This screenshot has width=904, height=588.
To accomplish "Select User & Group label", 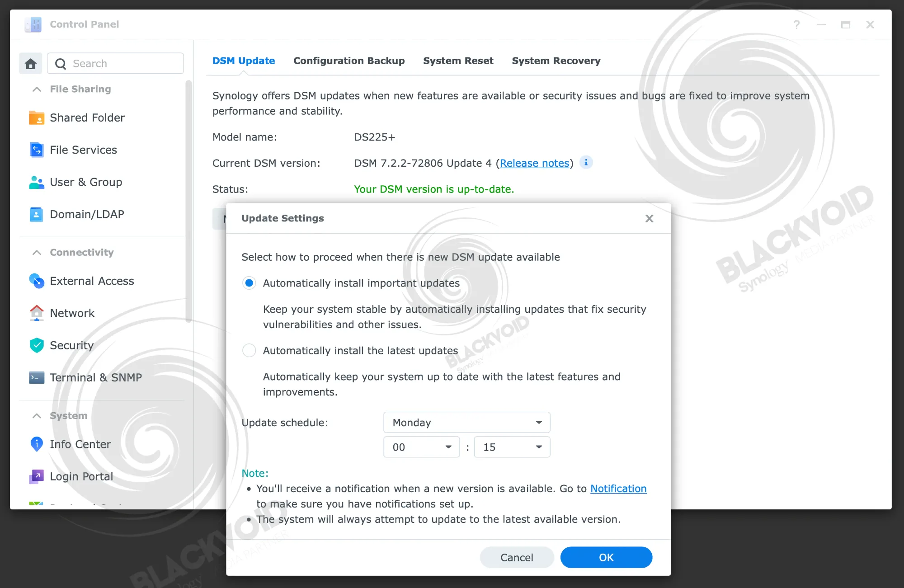I will coord(86,182).
